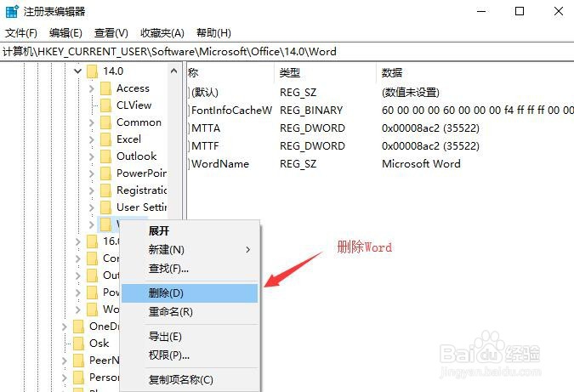Image resolution: width=574 pixels, height=392 pixels.
Task: Collapse the 14.0 key
Action: coord(77,71)
